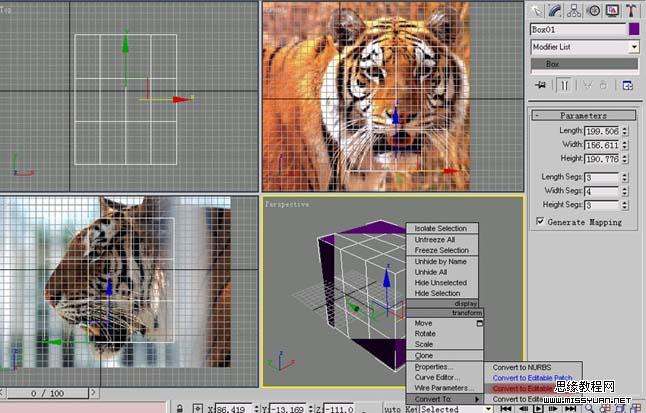The width and height of the screenshot is (646, 413).
Task: Select Unfreeze All menu entry
Action: (435, 239)
